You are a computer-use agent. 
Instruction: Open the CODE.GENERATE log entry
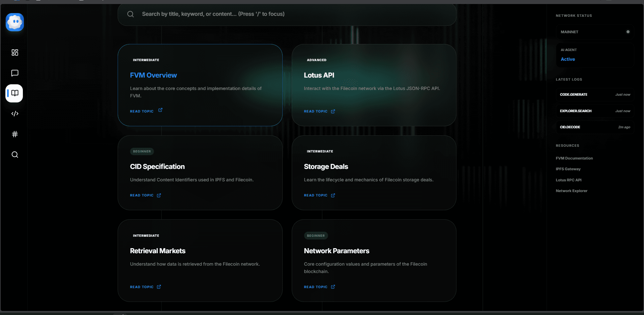[x=595, y=95]
